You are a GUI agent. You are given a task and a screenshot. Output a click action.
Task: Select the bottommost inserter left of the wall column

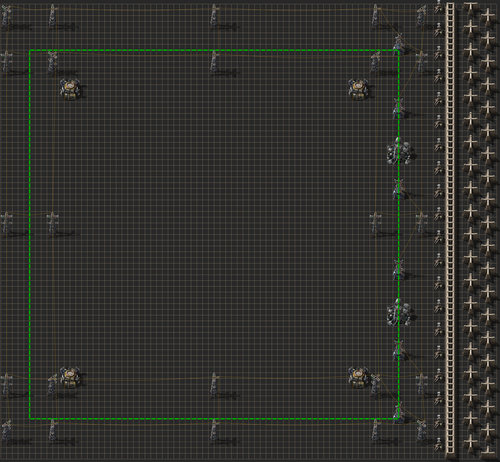point(438,445)
